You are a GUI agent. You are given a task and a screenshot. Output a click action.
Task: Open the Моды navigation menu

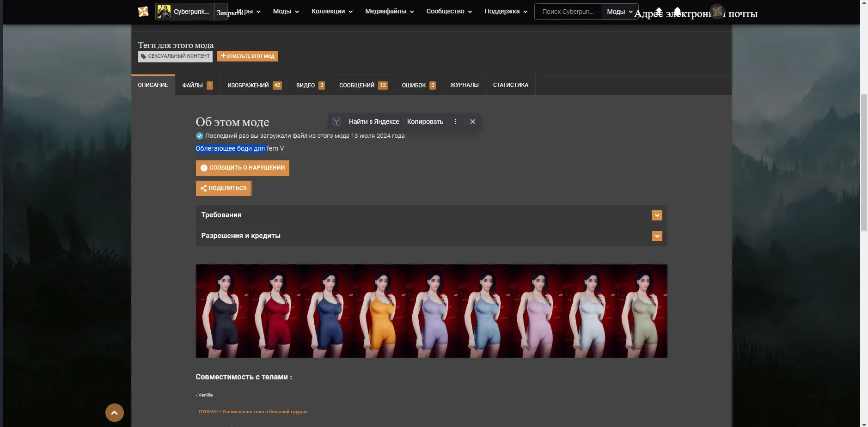tap(286, 12)
